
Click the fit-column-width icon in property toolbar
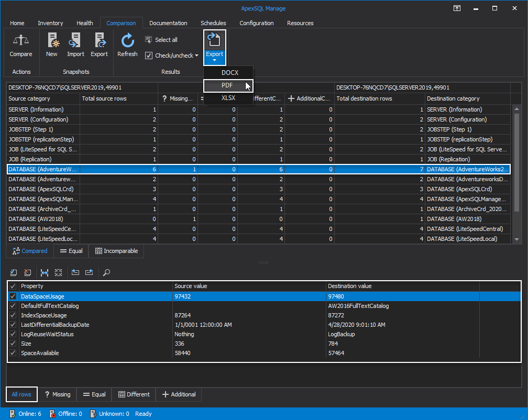coord(44,272)
